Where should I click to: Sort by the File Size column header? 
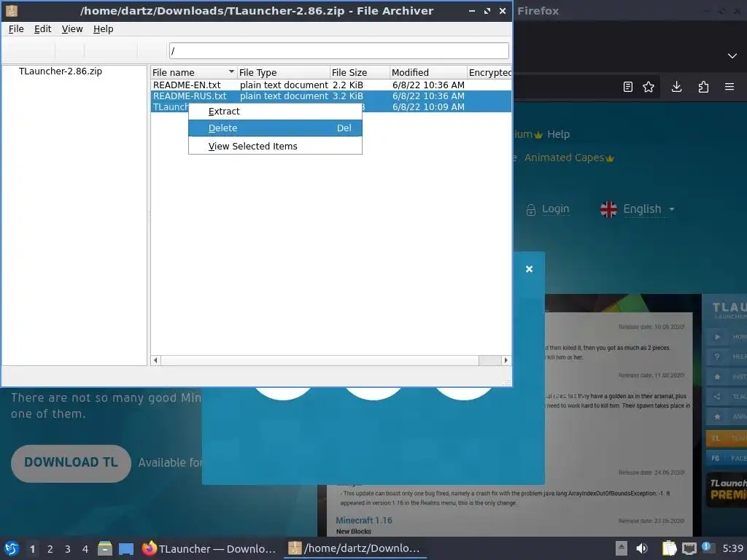tap(360, 72)
